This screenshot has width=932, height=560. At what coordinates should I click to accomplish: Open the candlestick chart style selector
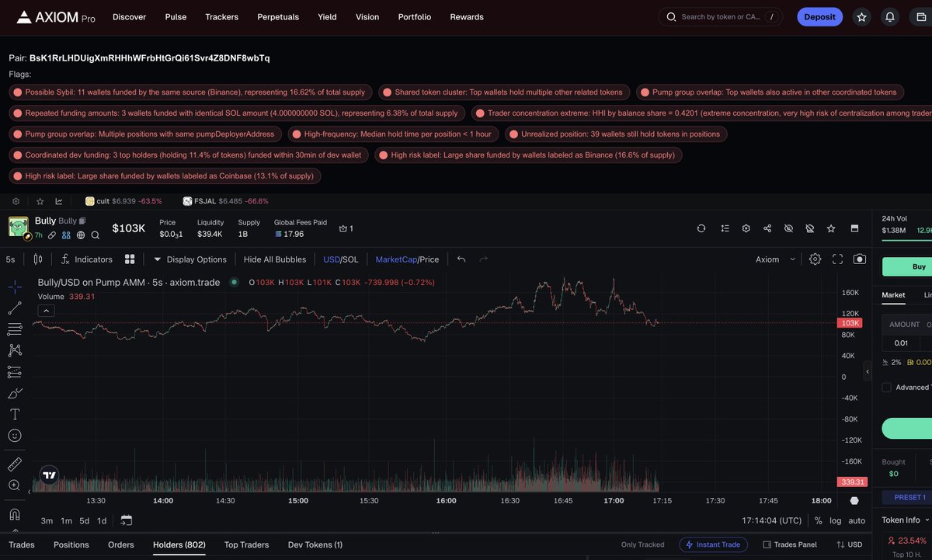point(37,259)
